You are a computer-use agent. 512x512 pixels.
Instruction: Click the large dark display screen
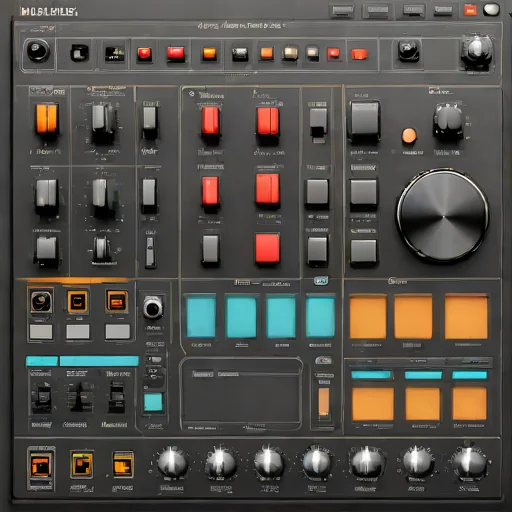coord(241,393)
